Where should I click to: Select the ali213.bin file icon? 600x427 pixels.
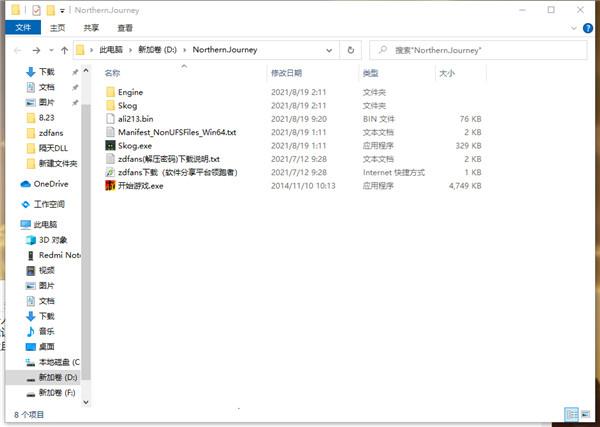click(x=111, y=119)
